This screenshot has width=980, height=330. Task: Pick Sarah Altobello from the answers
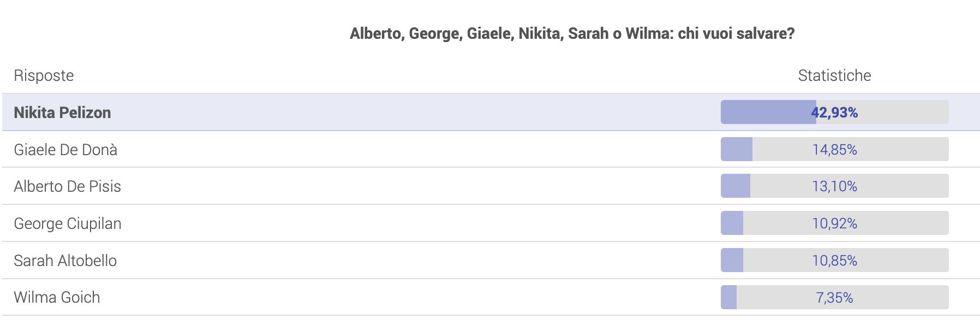(491, 261)
